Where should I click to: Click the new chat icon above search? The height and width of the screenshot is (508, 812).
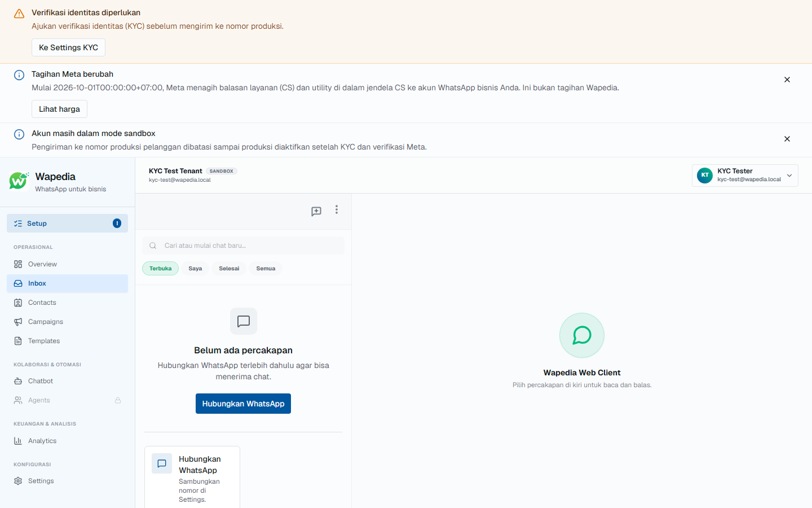(316, 211)
